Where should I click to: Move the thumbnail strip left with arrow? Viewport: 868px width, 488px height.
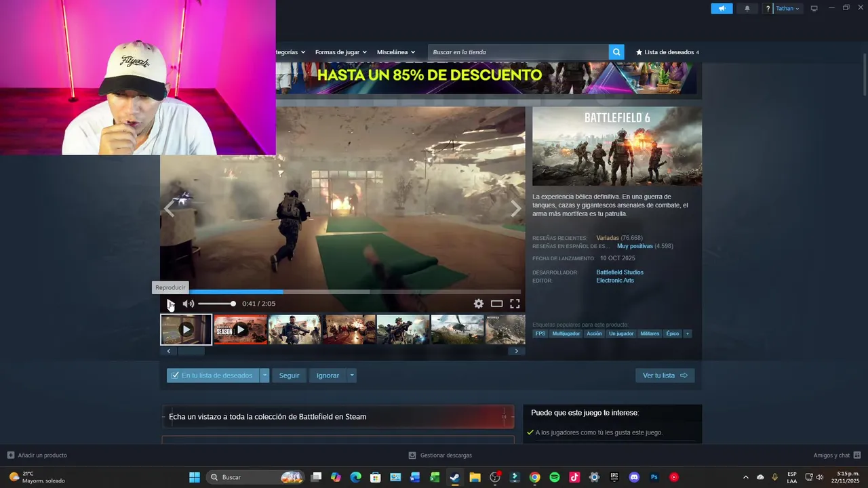pos(169,351)
